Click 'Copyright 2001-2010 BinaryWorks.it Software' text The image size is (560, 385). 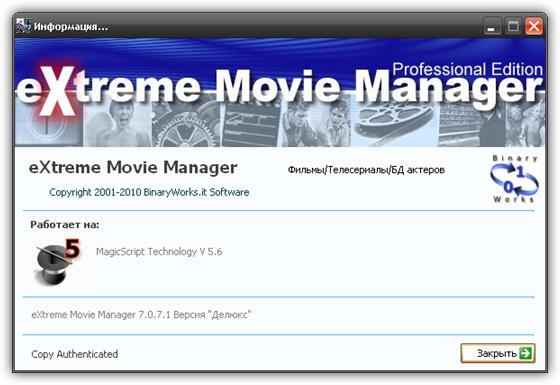(149, 192)
